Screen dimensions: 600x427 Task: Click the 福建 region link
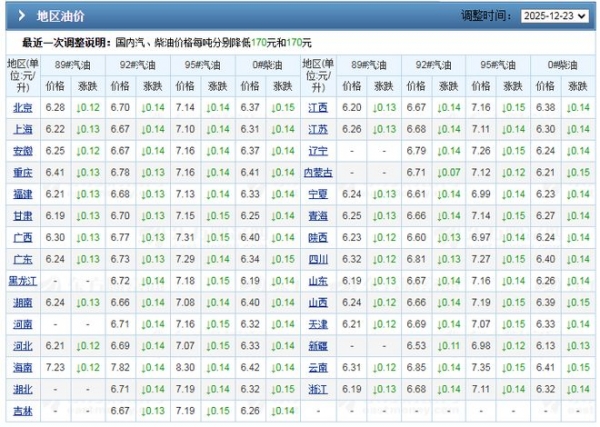[x=22, y=194]
